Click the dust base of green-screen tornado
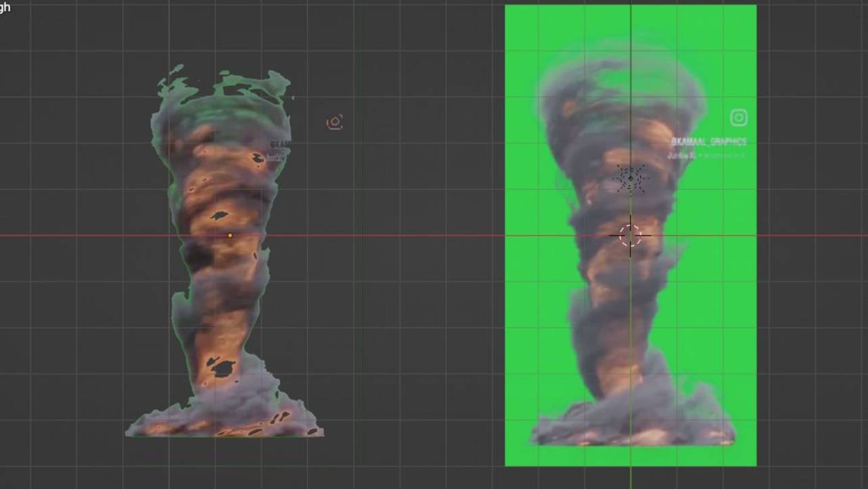 [x=633, y=423]
